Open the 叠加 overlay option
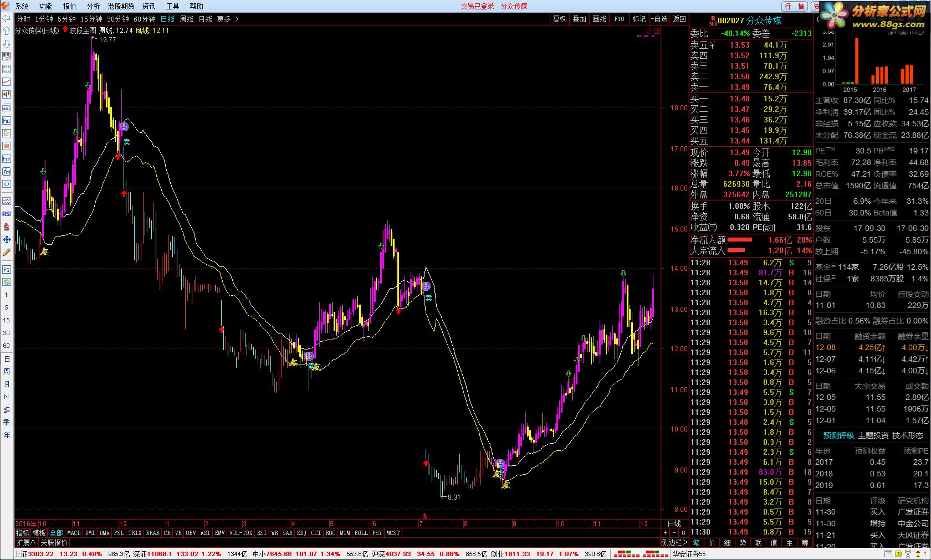Viewport: 931px width, 560px height. pos(580,19)
